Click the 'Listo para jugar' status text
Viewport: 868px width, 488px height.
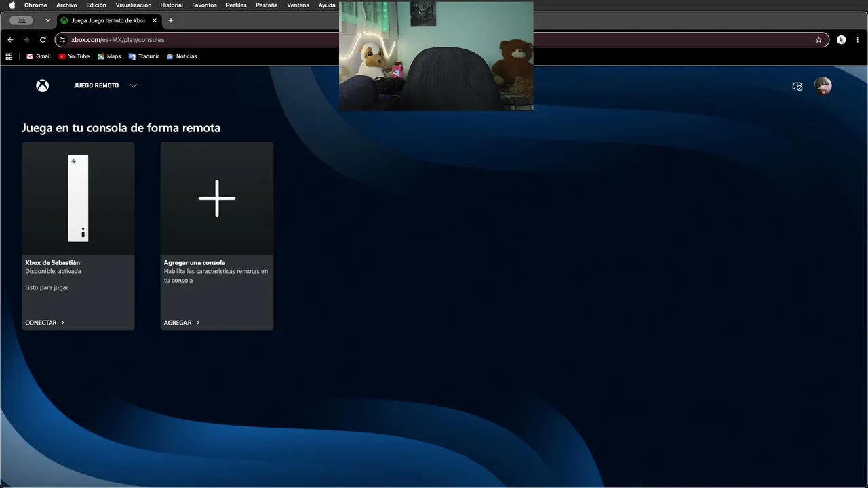[47, 287]
